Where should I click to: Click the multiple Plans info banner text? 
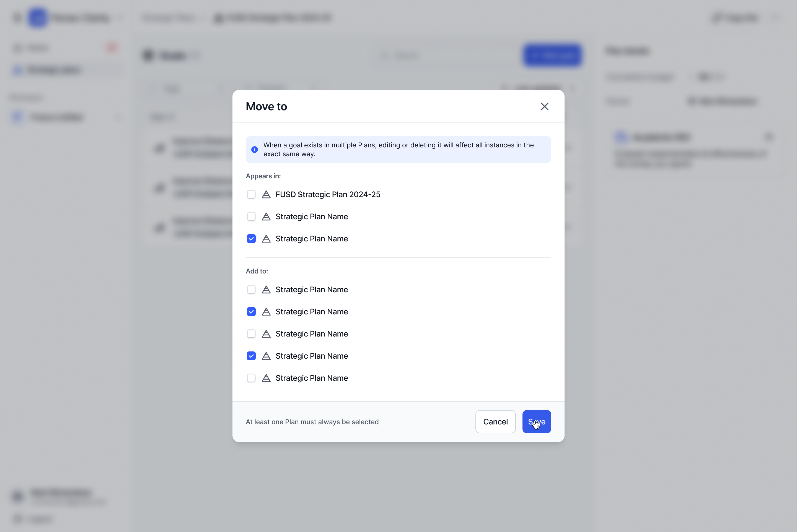point(398,150)
